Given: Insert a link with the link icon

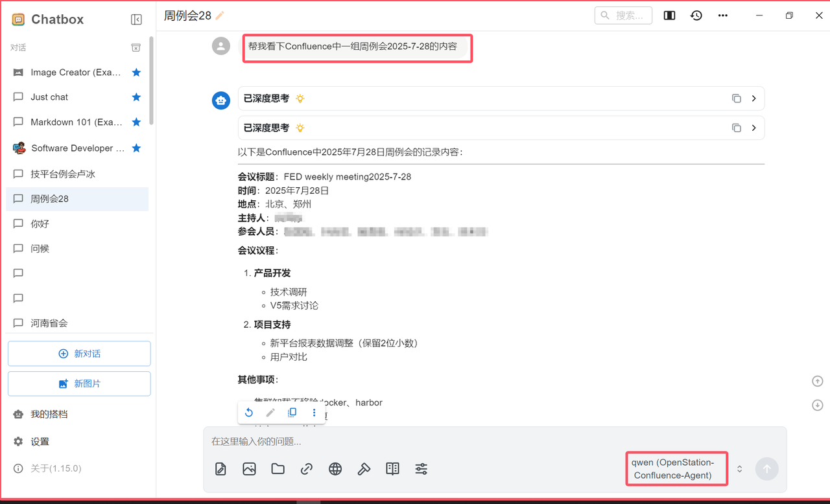Looking at the screenshot, I should [306, 468].
